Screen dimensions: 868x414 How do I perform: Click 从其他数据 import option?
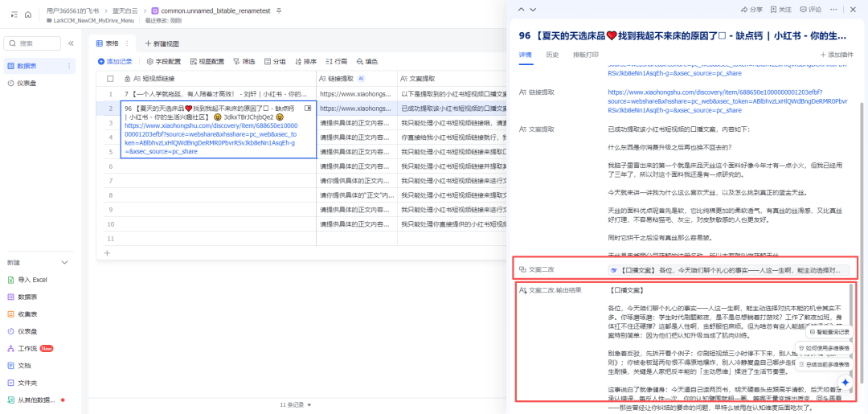35,400
